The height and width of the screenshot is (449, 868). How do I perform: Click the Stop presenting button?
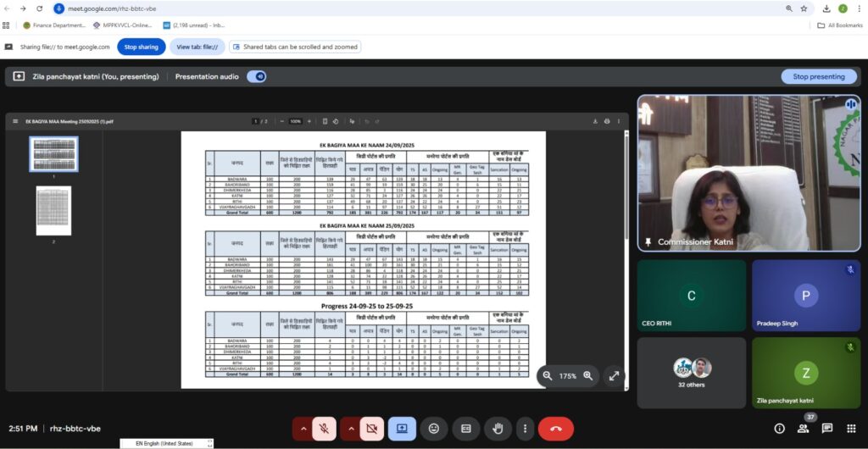tap(818, 76)
